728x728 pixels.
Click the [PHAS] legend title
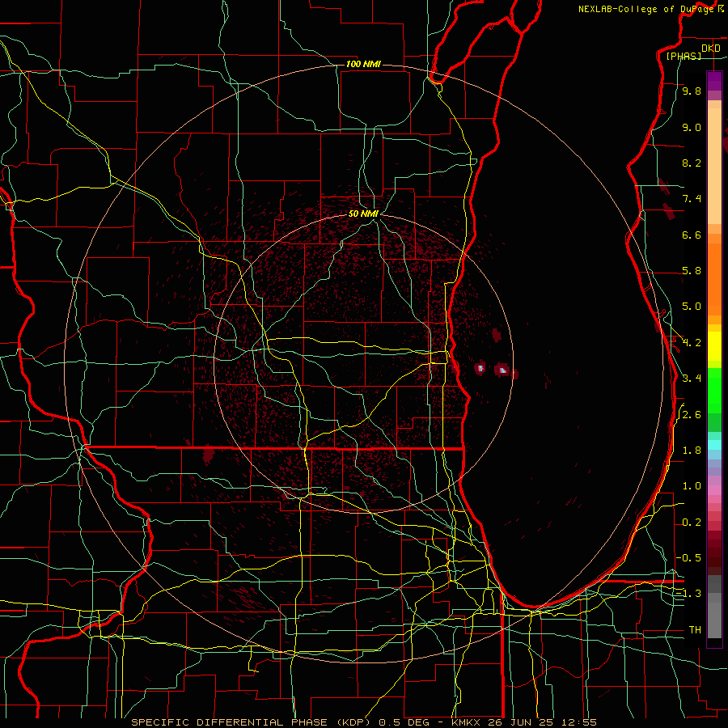point(684,56)
